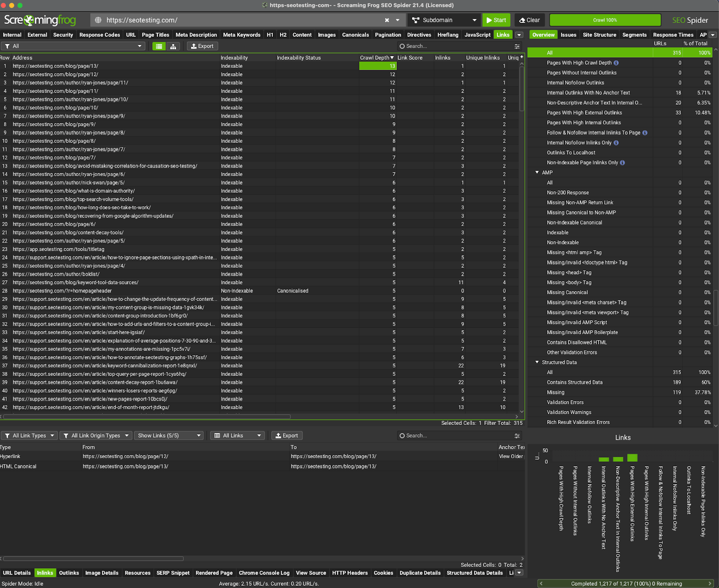This screenshot has width=719, height=588.
Task: Switch to the Outlinks bottom tab
Action: pyautogui.click(x=69, y=573)
